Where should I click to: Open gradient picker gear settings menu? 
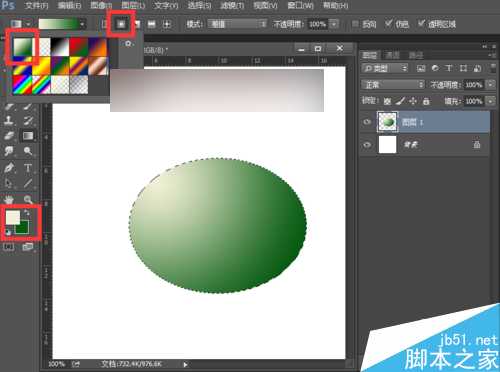tap(128, 44)
